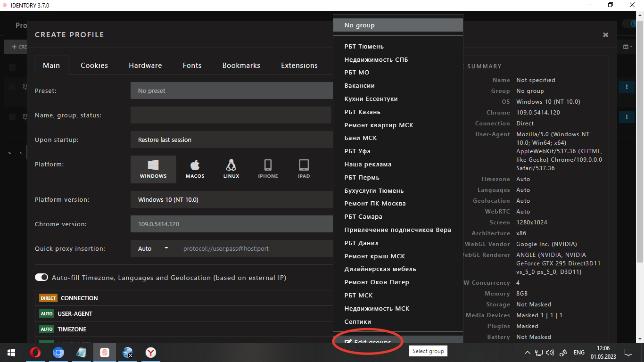Open the Upon startup dropdown
This screenshot has width=644, height=362.
click(x=231, y=140)
